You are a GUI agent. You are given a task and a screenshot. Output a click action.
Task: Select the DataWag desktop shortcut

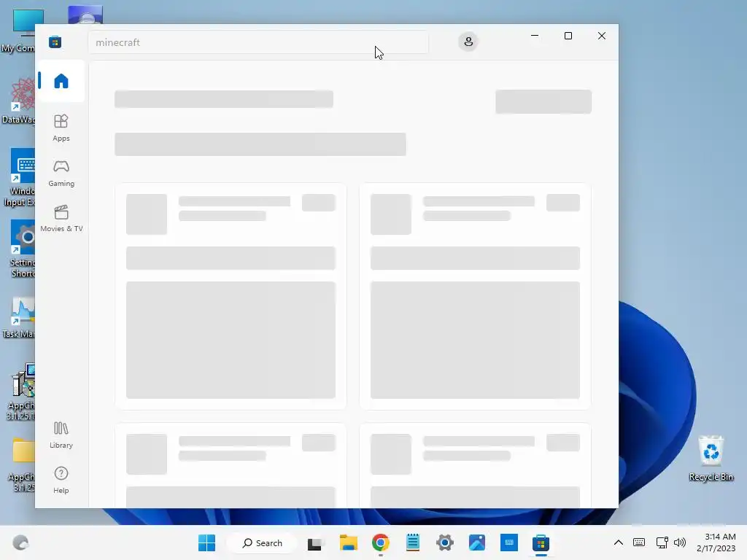pyautogui.click(x=19, y=101)
